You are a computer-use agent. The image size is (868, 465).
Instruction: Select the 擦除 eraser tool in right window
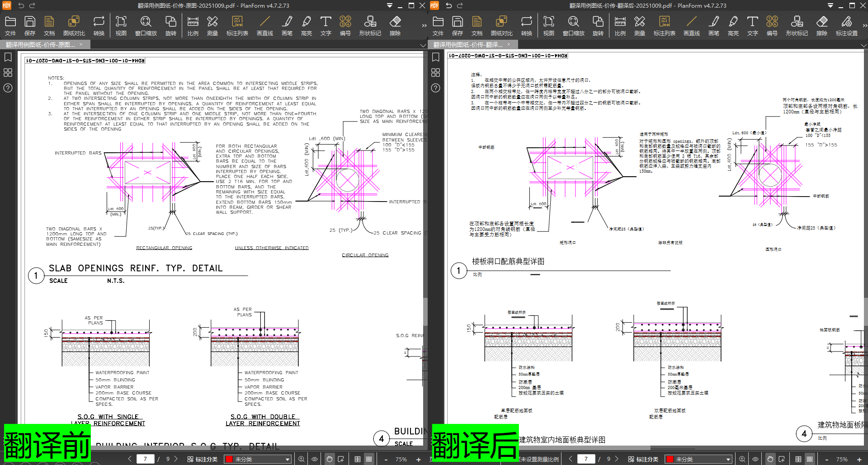[x=821, y=26]
